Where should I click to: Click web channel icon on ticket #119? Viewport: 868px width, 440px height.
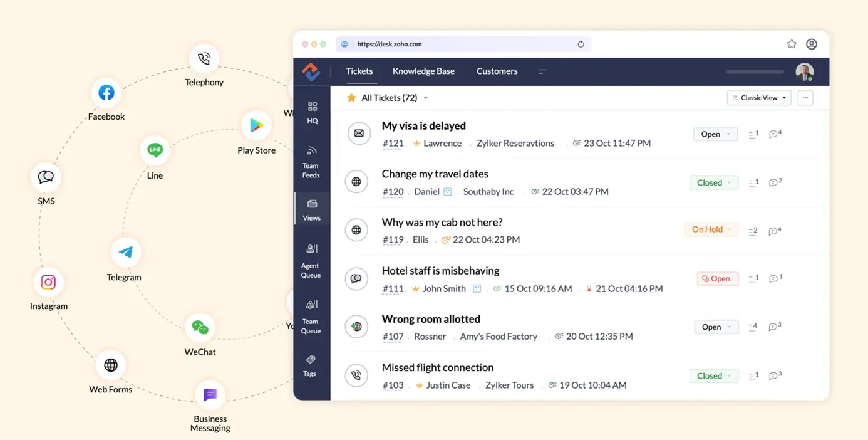click(x=356, y=230)
